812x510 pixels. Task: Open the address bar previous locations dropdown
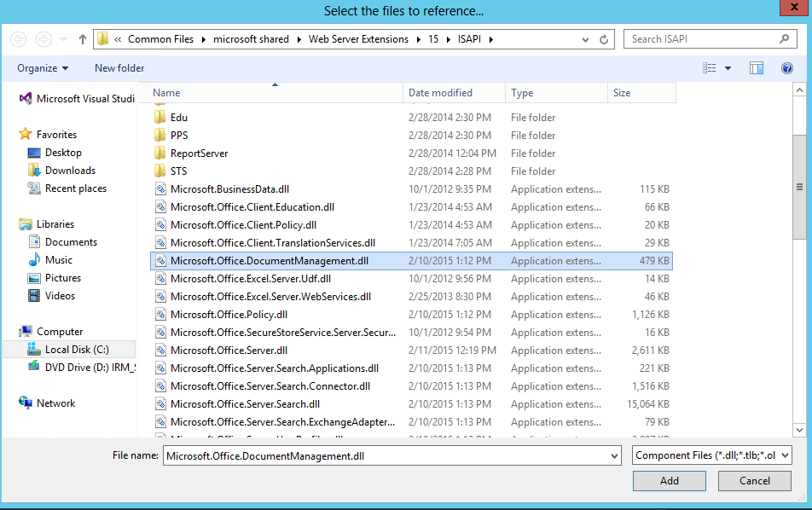pos(585,39)
